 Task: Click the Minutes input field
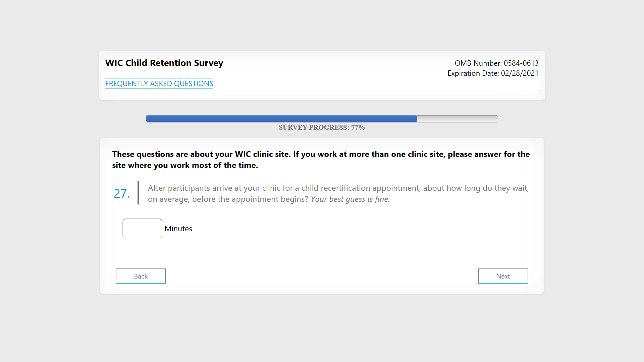click(142, 228)
